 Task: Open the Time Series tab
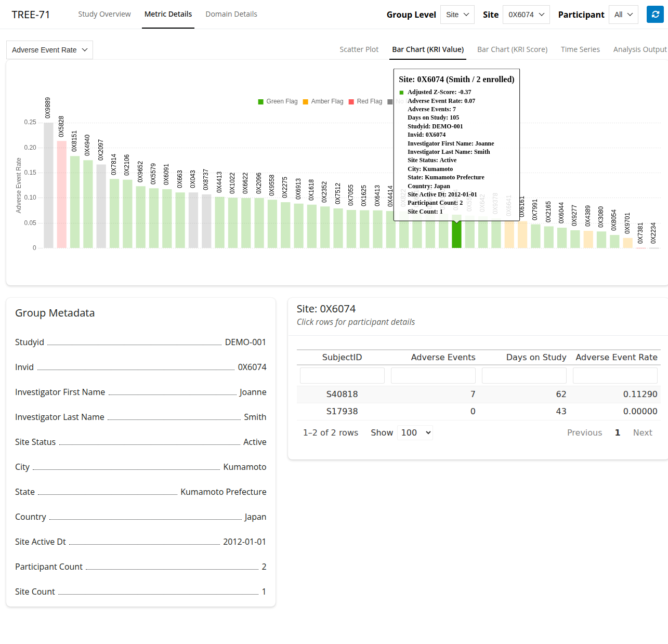point(580,49)
